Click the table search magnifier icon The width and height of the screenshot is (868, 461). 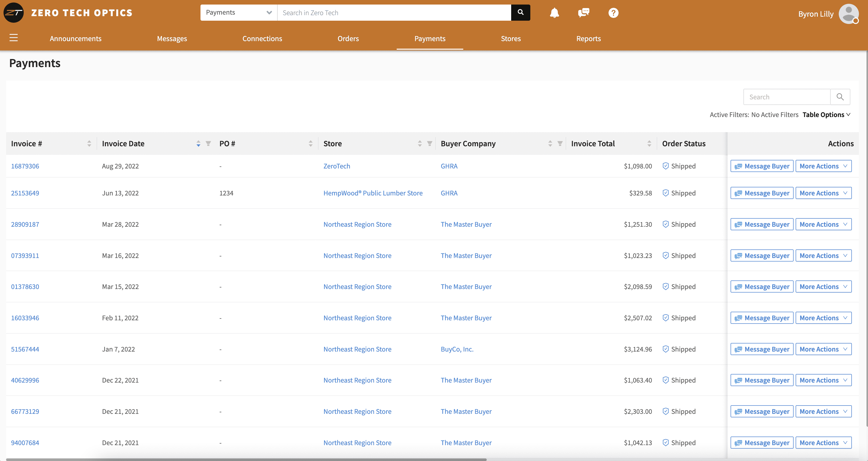point(840,97)
